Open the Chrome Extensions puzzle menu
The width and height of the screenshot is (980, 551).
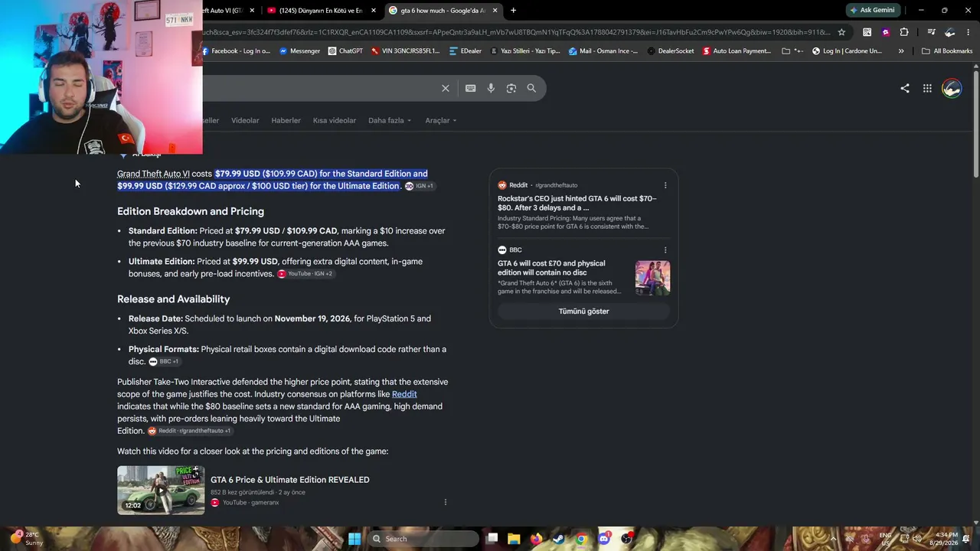(904, 32)
